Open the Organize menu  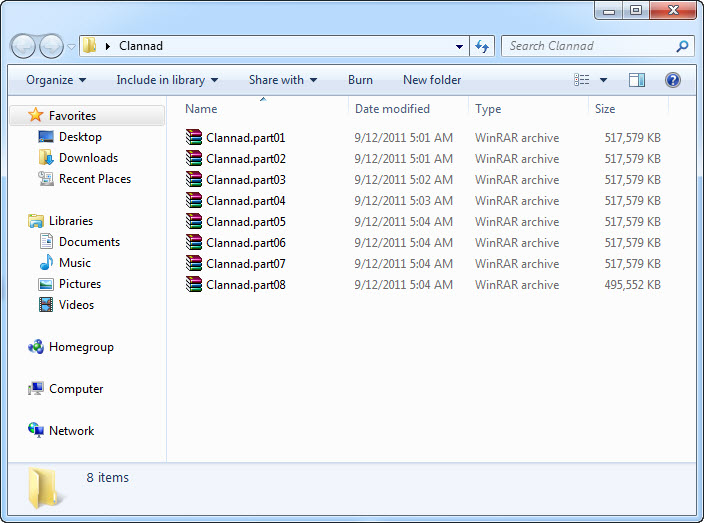point(56,80)
